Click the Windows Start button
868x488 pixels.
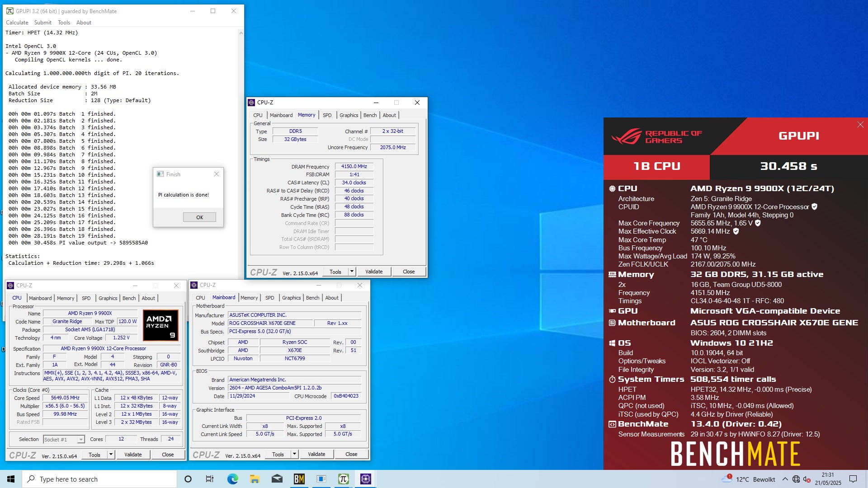click(x=11, y=479)
